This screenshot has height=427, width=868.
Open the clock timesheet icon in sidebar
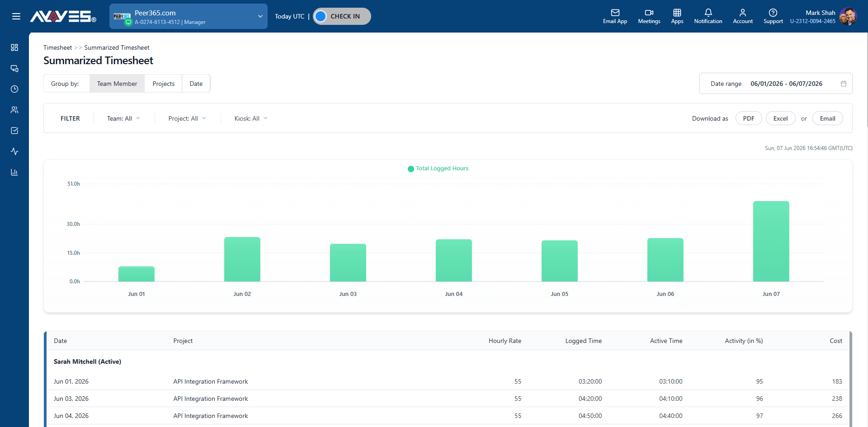(14, 89)
